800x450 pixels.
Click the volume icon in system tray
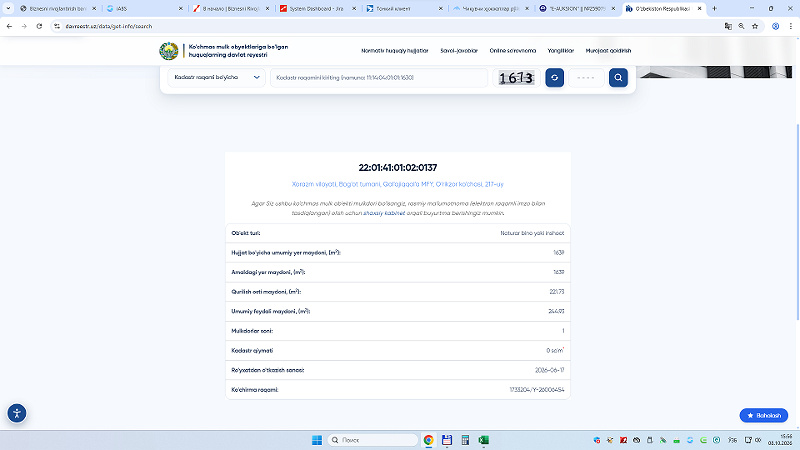pos(758,440)
